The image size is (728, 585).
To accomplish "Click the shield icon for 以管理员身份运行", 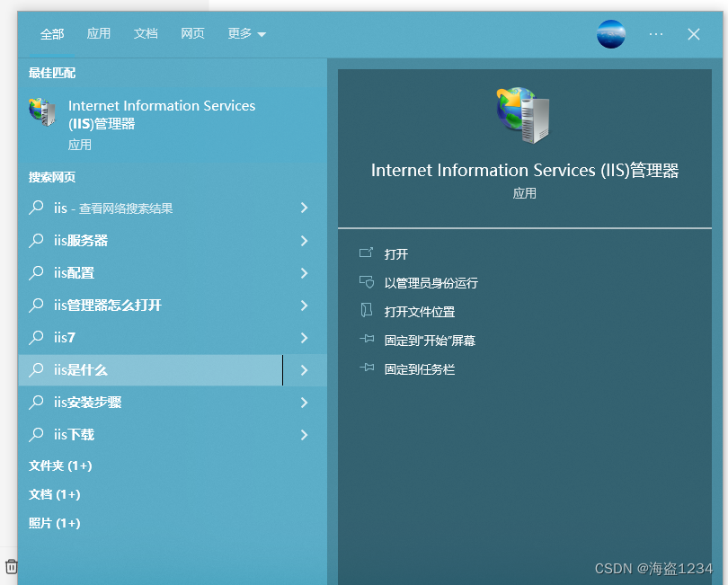I will point(367,282).
